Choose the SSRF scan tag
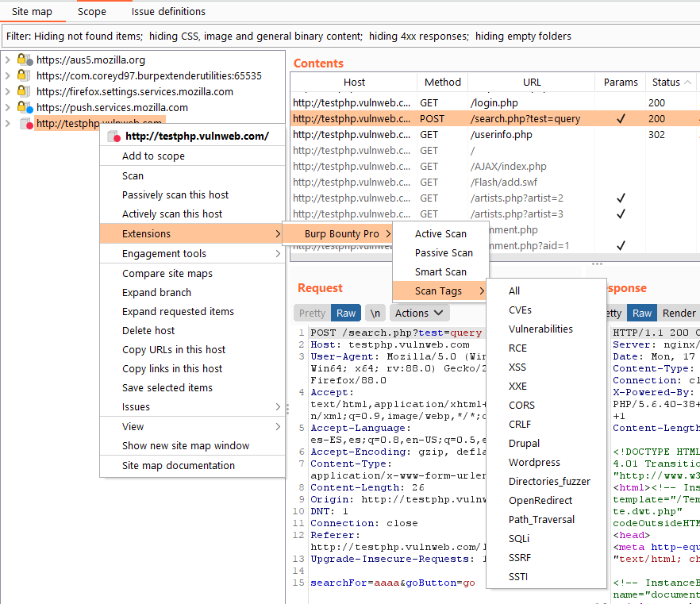This screenshot has width=700, height=604. tap(546, 558)
